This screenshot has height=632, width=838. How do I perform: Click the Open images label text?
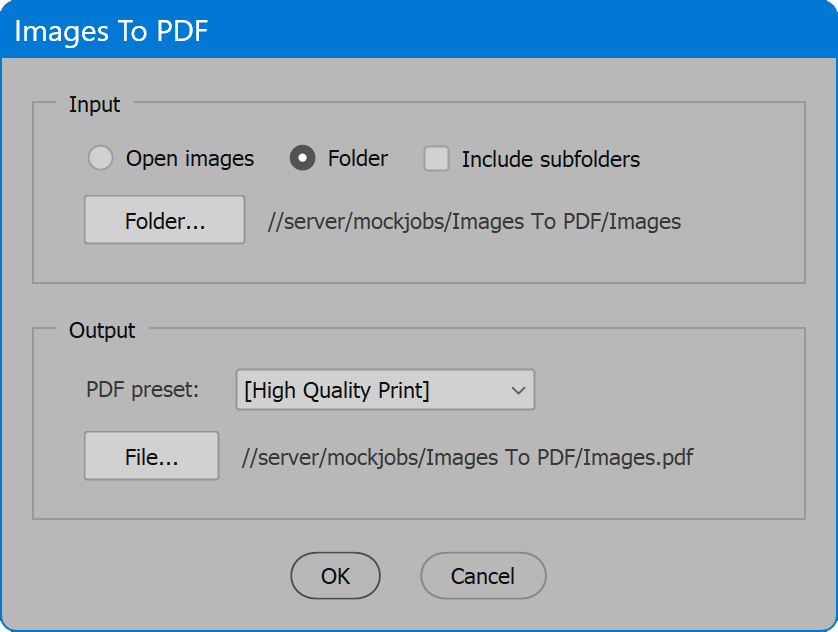tap(190, 159)
